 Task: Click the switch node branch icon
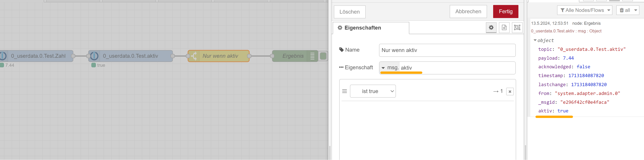coord(194,56)
